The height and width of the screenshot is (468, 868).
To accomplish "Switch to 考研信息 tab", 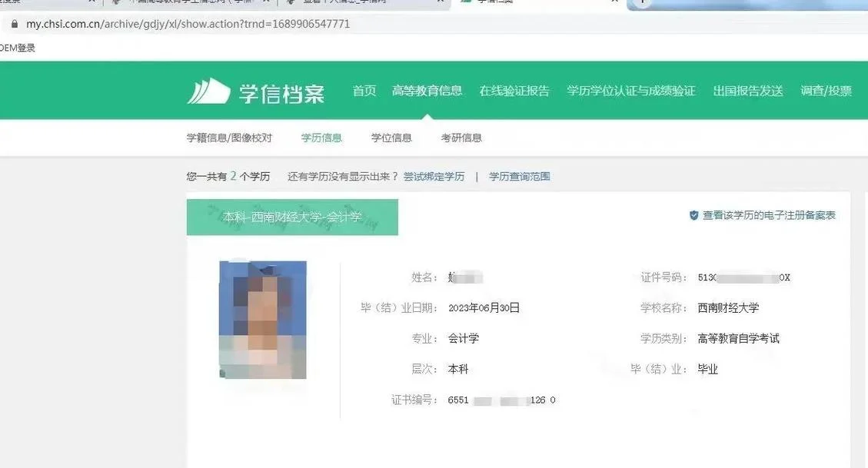I will [461, 138].
